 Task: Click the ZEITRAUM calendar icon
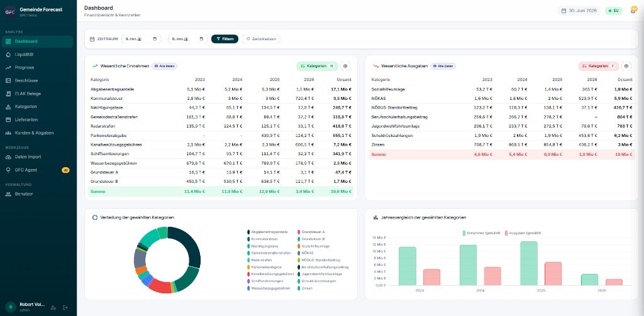92,39
